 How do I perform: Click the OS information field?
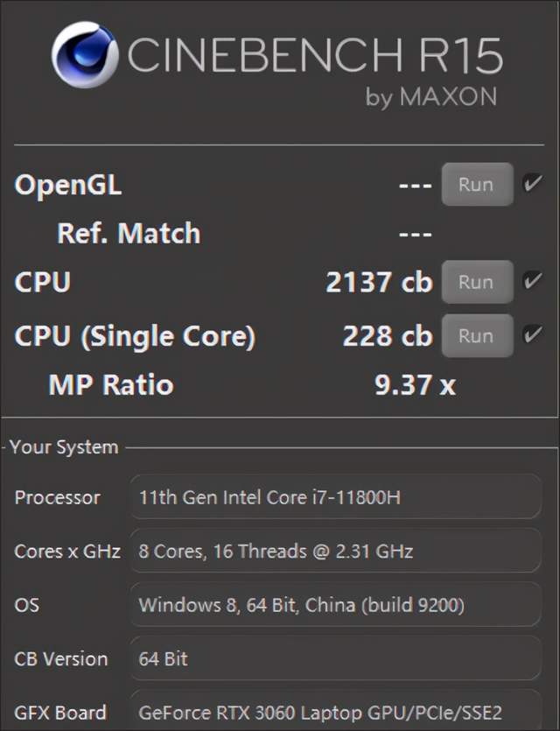tap(335, 605)
